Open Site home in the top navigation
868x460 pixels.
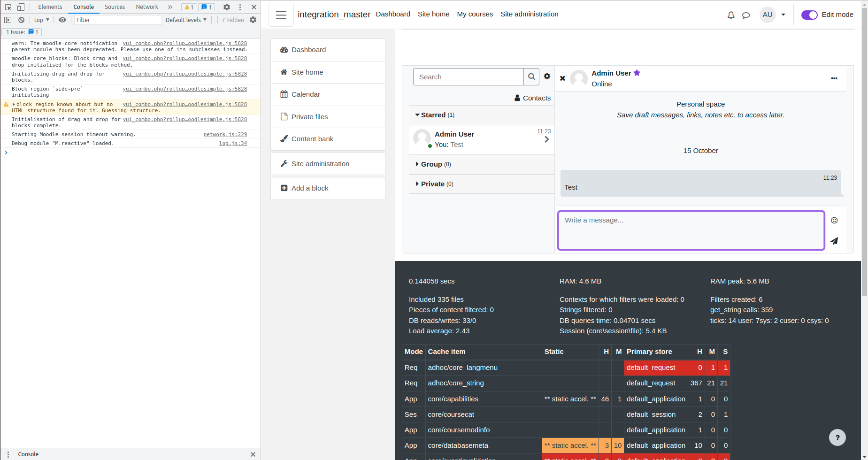click(434, 14)
